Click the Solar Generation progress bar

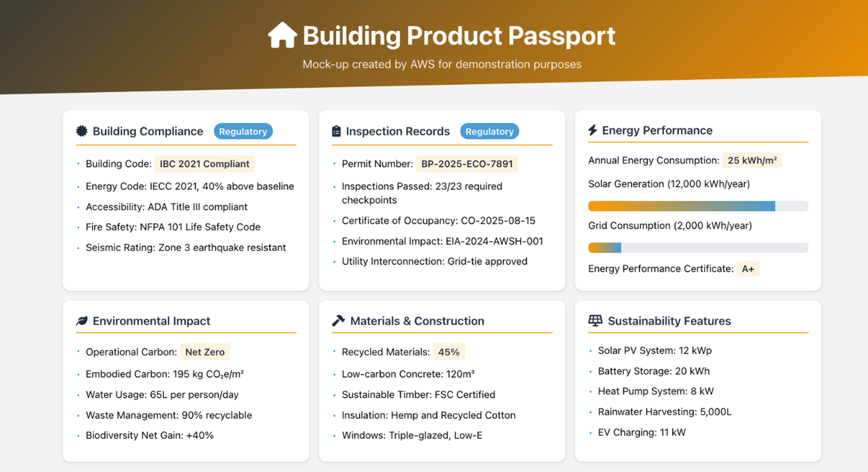click(698, 206)
